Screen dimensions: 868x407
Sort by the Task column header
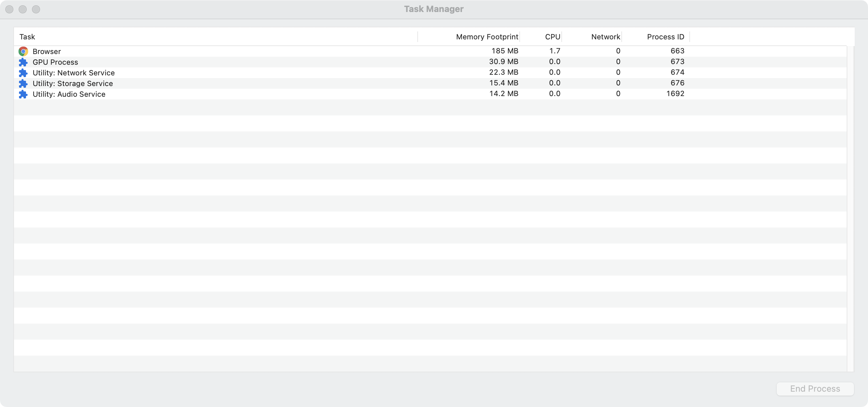click(x=27, y=37)
